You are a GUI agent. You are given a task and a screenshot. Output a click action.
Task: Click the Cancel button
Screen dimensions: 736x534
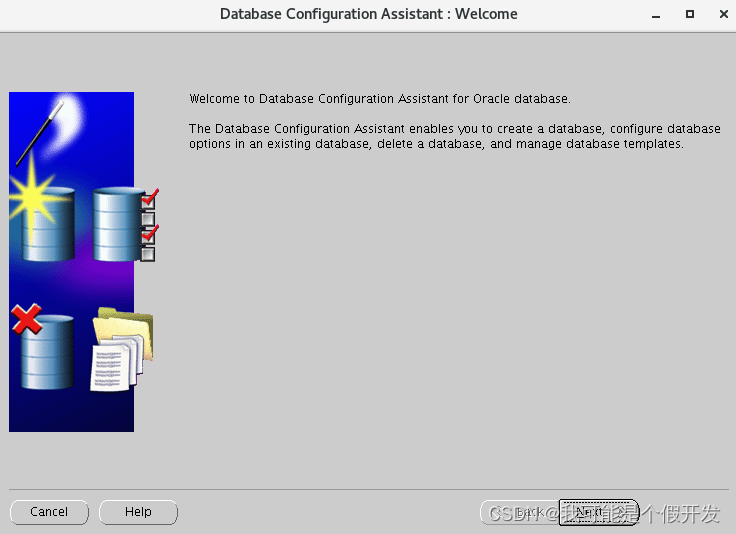point(49,512)
